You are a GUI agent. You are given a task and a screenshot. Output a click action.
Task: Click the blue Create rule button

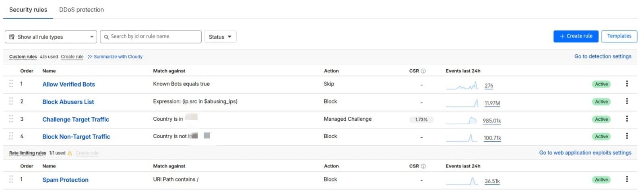point(576,36)
